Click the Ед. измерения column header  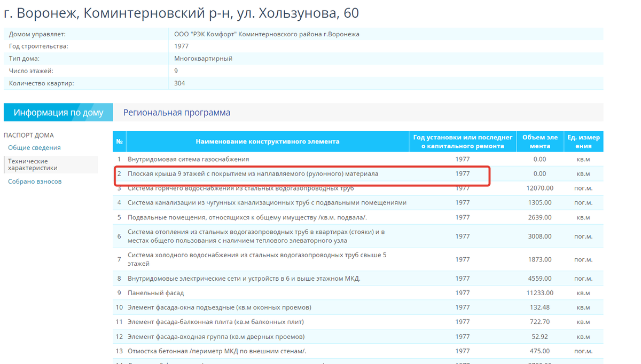point(583,141)
